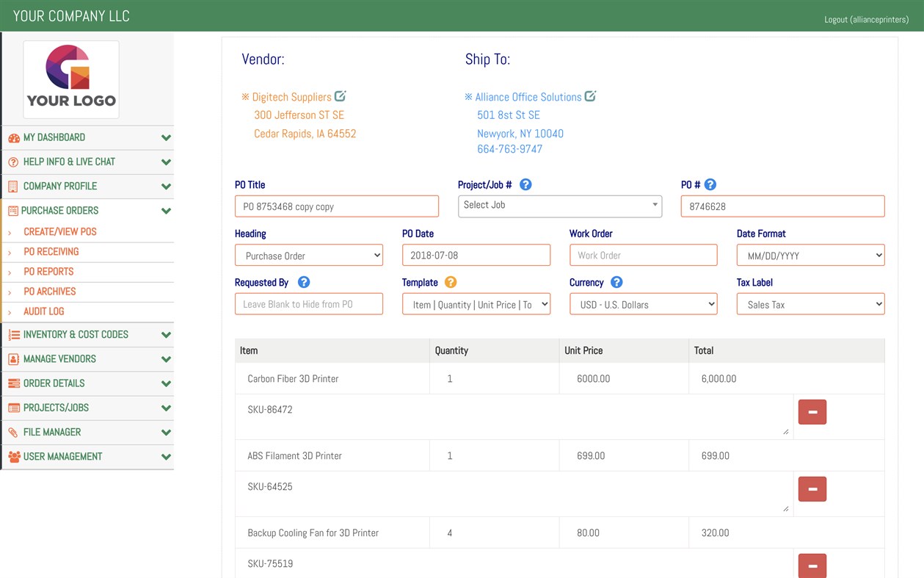
Task: Open the Select Job dropdown
Action: coord(559,206)
